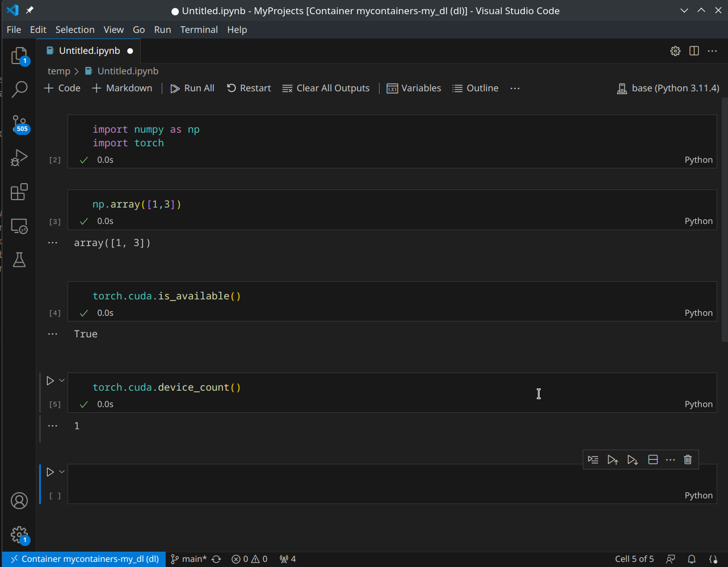Screen dimensions: 728x567
Task: Open the File menu
Action: [14, 29]
